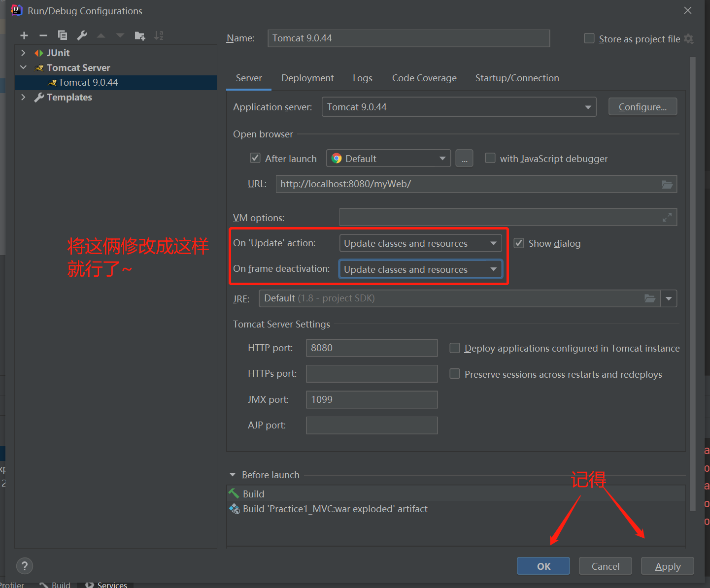Switch to Server tab
Image resolution: width=710 pixels, height=588 pixels.
tap(249, 78)
